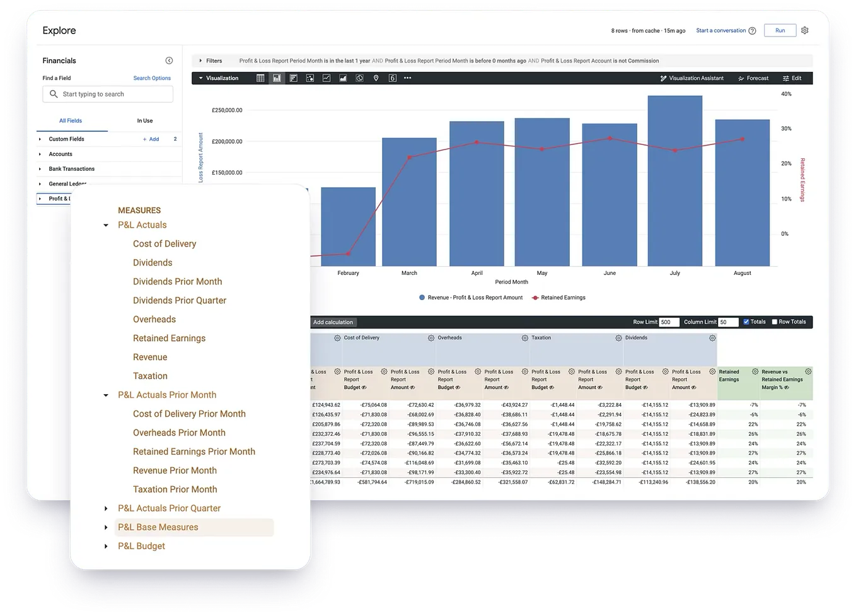
Task: Open more visualization types via the ellipsis
Action: [x=407, y=78]
